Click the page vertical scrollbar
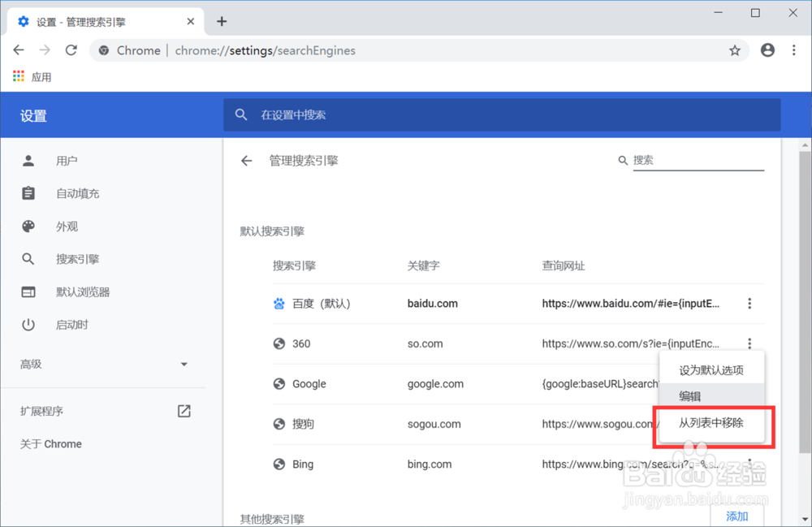Viewport: 812px width, 527px height. click(x=805, y=300)
